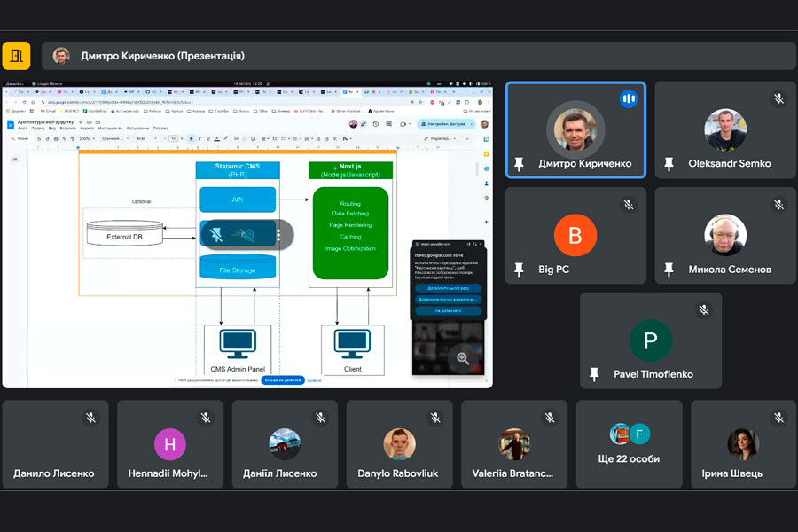Toggle Underline formatting in Docs toolbar
Image resolution: width=798 pixels, height=532 pixels.
207,138
